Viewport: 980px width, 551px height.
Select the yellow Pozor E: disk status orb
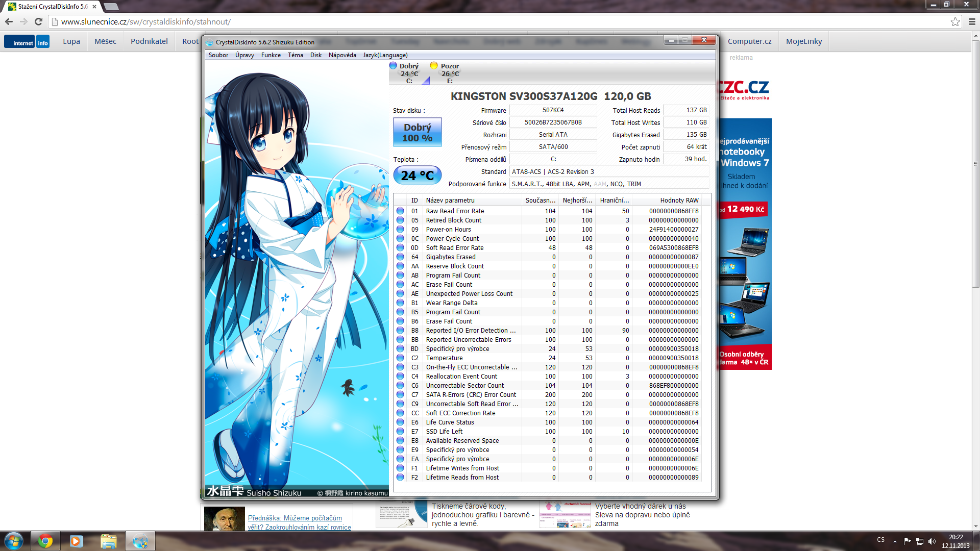pyautogui.click(x=434, y=66)
